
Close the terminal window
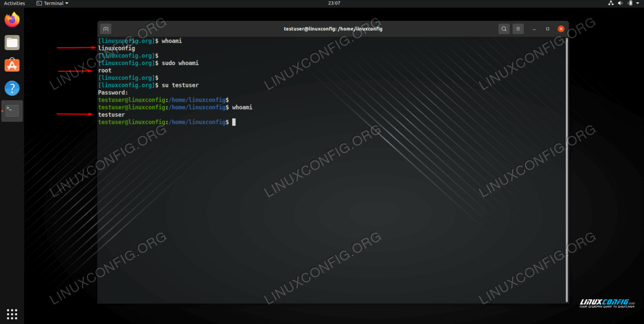pos(561,28)
